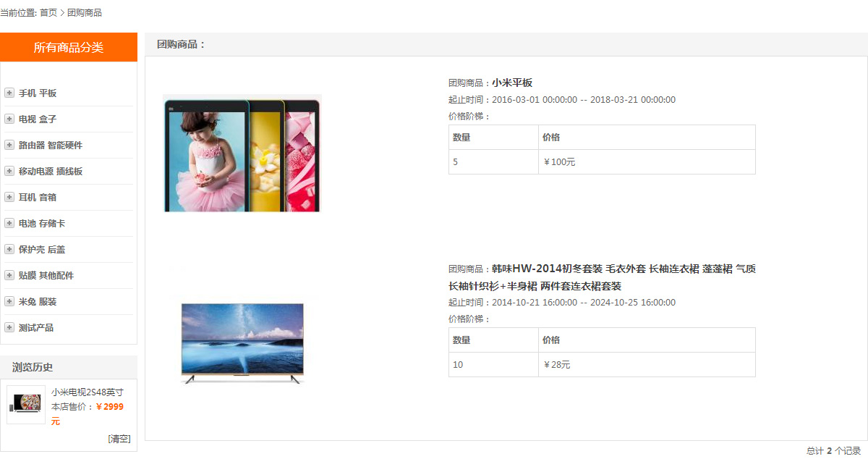The width and height of the screenshot is (868, 467).
Task: Click the 团购商品： section heading
Action: click(182, 44)
